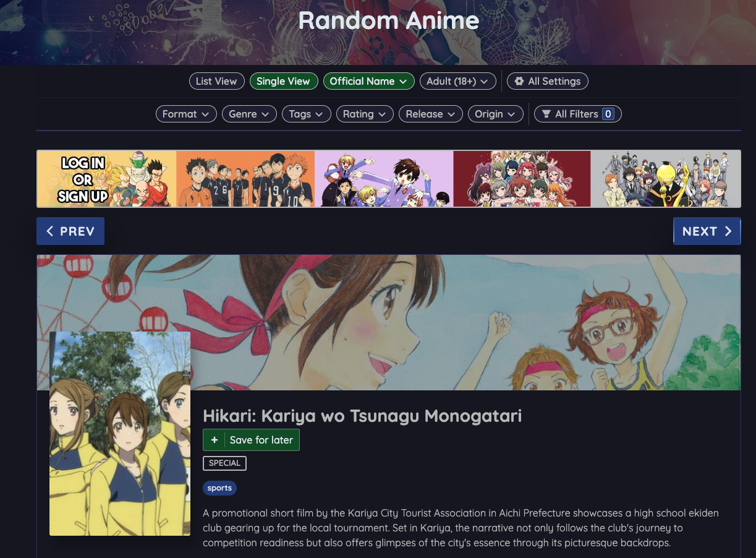Click the funnel icon in All Filters
The width and height of the screenshot is (756, 558).
(x=546, y=114)
